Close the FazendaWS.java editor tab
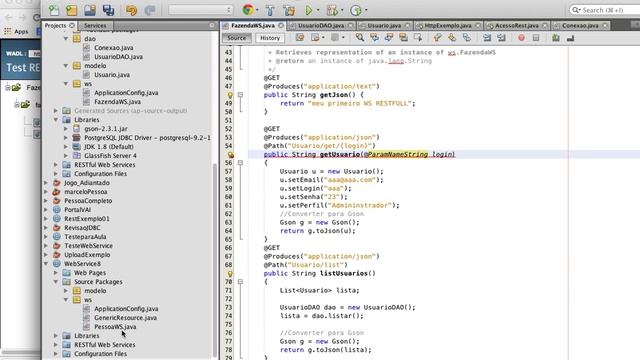The image size is (640, 360). click(x=281, y=25)
